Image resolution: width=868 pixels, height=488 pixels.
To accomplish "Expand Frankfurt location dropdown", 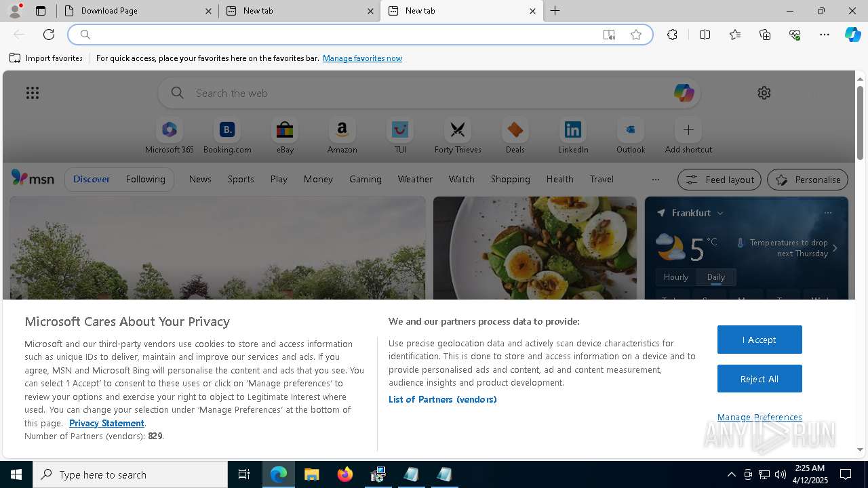I will tap(720, 213).
